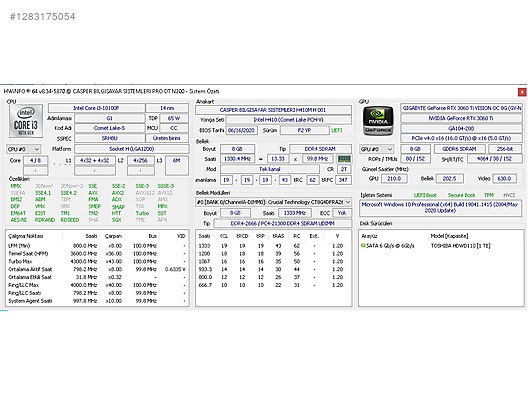Click the HVCI indicator
Viewport: 528px width, 396px height.
(509, 195)
